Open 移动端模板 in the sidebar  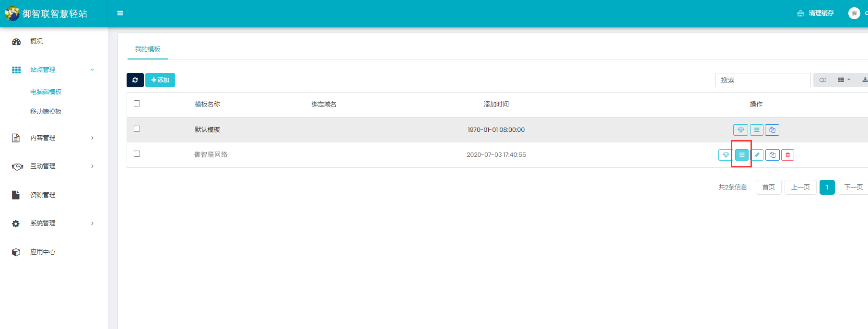tap(46, 111)
